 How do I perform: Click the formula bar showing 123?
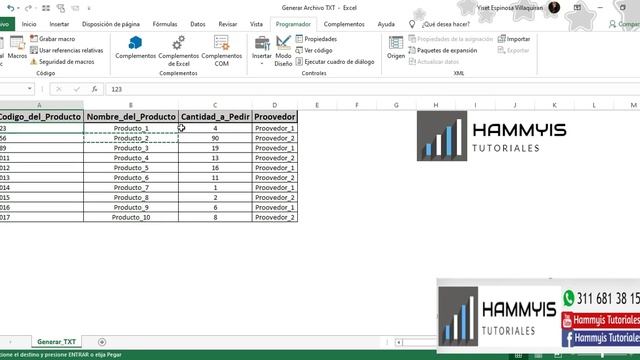pyautogui.click(x=372, y=89)
